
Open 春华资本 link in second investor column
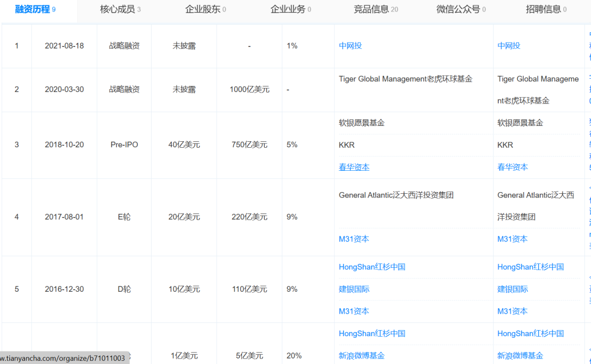coord(513,167)
